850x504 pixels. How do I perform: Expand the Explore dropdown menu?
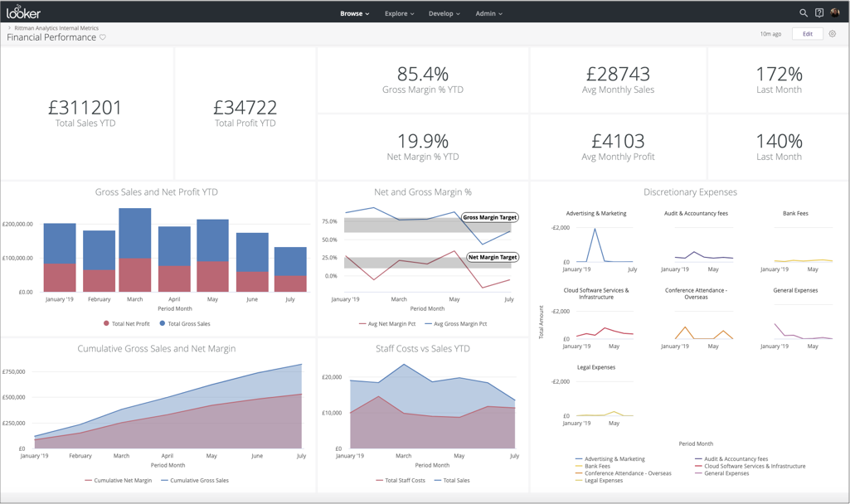tap(399, 13)
